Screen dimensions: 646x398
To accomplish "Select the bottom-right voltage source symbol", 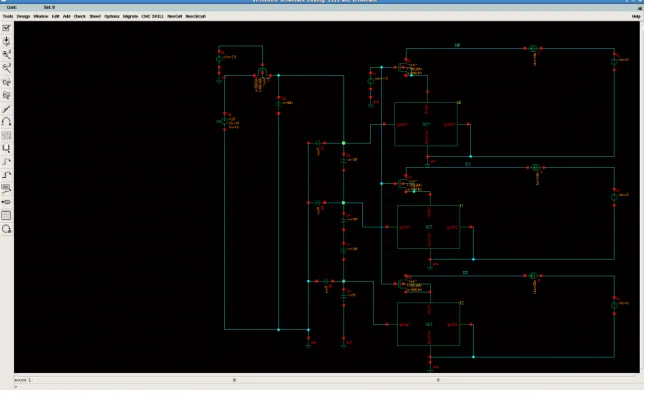I will tap(614, 305).
